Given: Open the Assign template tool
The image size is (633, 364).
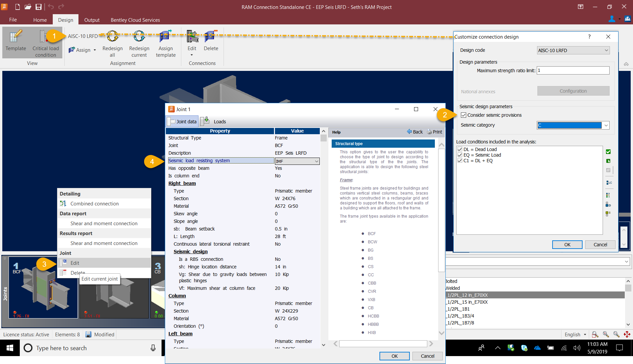Looking at the screenshot, I should pyautogui.click(x=166, y=44).
